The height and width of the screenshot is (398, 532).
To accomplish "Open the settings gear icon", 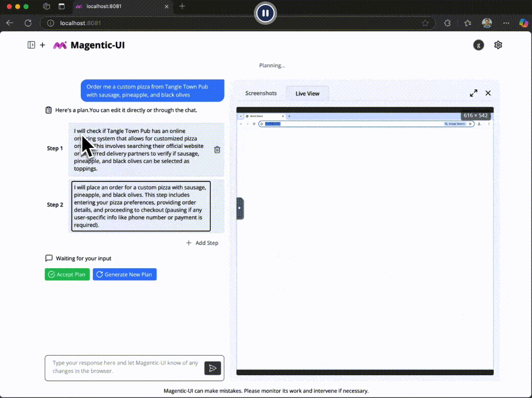I will pos(498,45).
